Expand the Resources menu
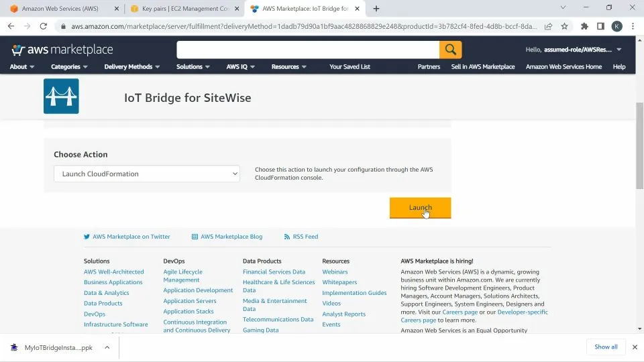This screenshot has height=362, width=644. 288,66
